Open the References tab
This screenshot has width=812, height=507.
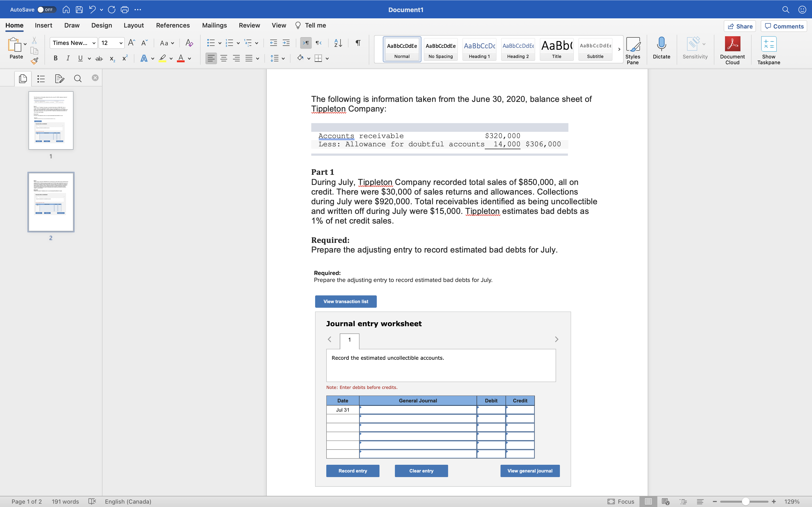(173, 26)
